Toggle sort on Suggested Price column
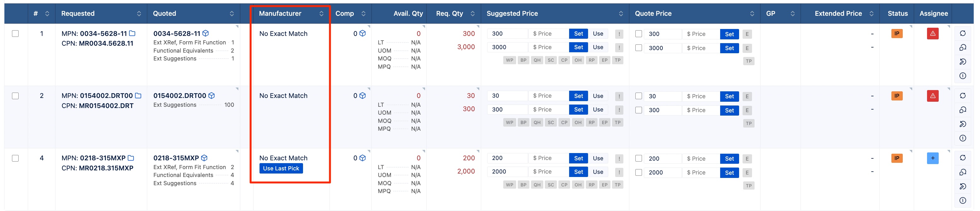Screen dimensions: 980x211 621,14
